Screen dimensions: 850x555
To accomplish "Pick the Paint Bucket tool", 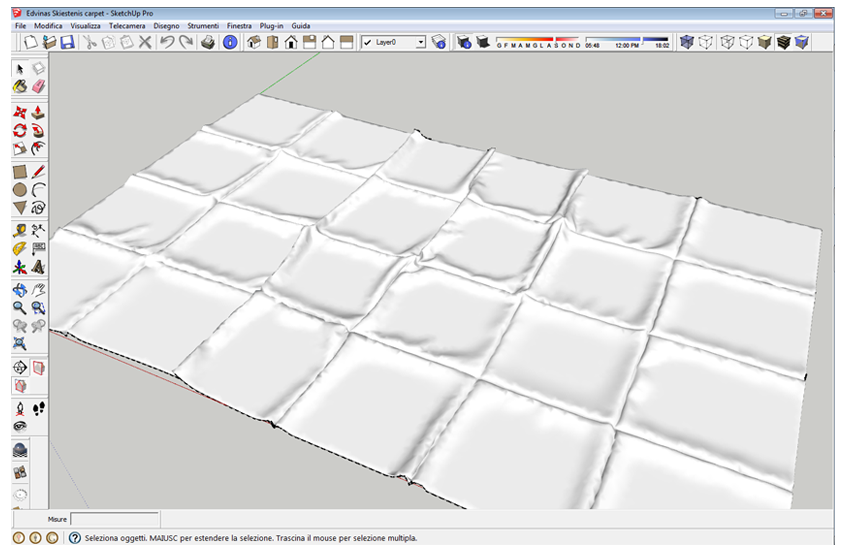I will [x=20, y=86].
